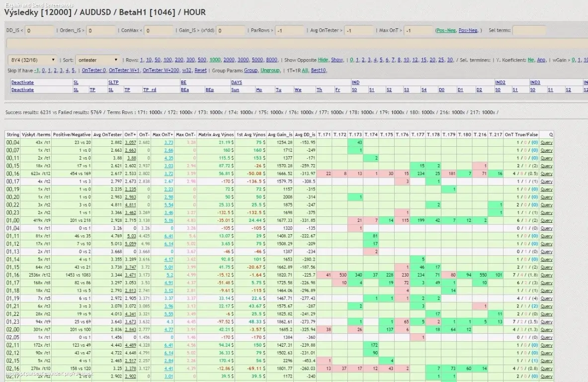Click the BE header link
Viewport: 588px width, 382px height.
[x=183, y=83]
